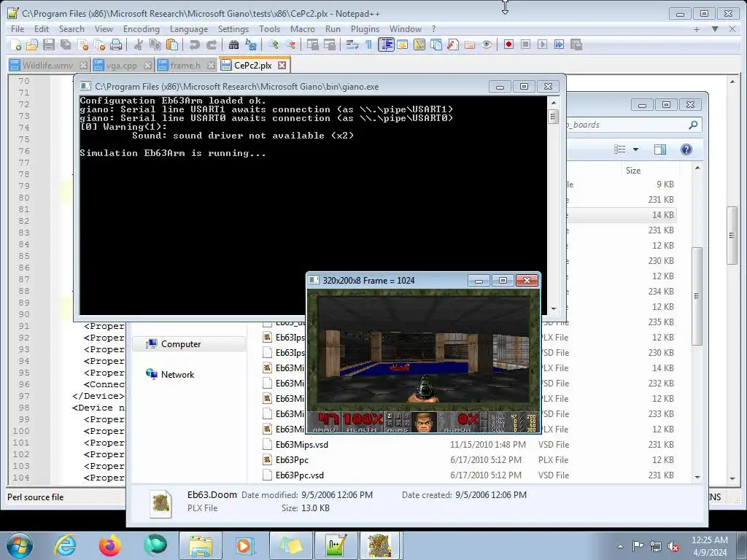Close the vga.cpp tab with its X
The image size is (747, 560).
point(147,65)
